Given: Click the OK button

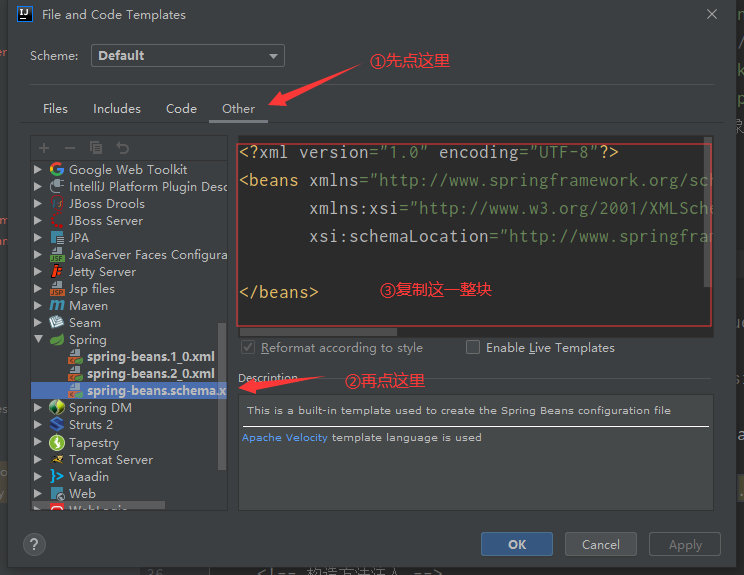Looking at the screenshot, I should point(517,544).
